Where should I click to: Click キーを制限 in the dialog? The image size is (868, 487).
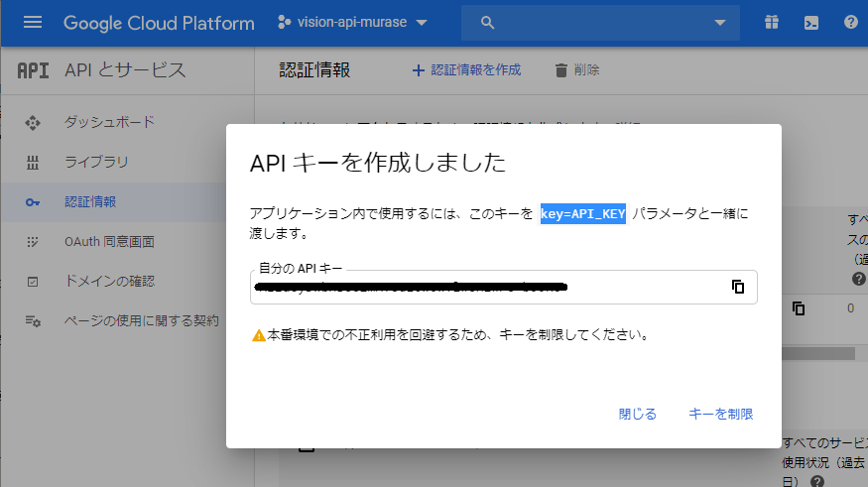click(x=721, y=414)
